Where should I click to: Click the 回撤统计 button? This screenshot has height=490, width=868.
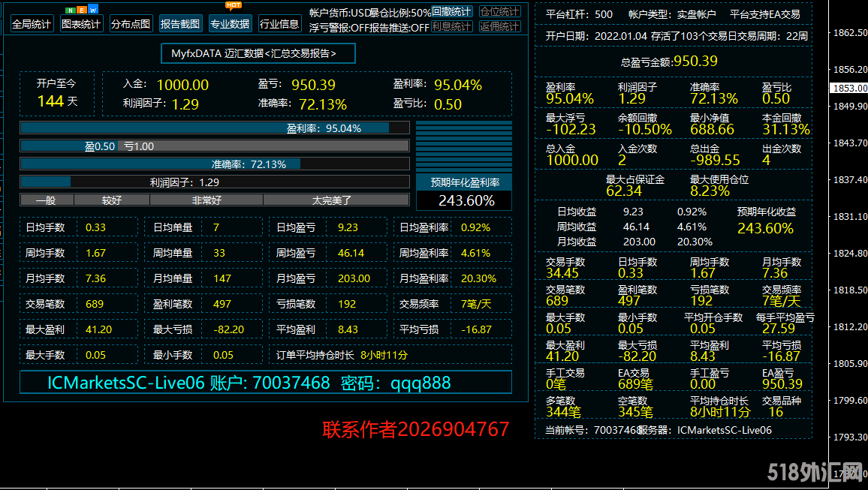(452, 11)
